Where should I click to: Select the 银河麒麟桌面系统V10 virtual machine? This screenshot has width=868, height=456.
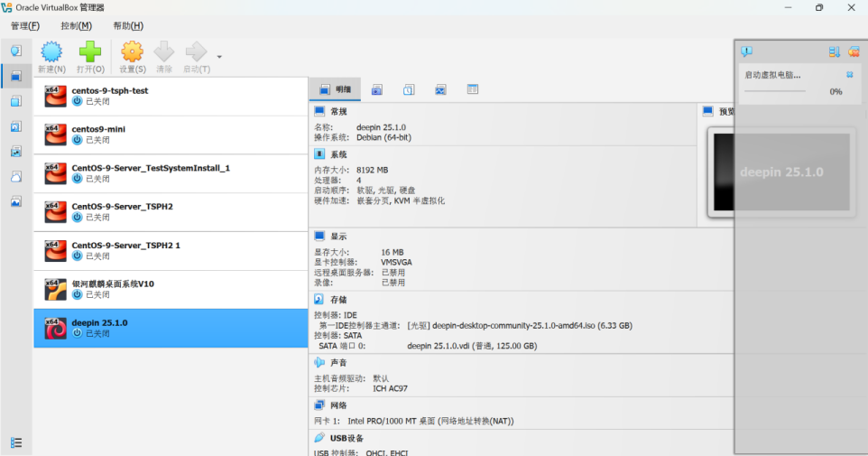tap(171, 289)
